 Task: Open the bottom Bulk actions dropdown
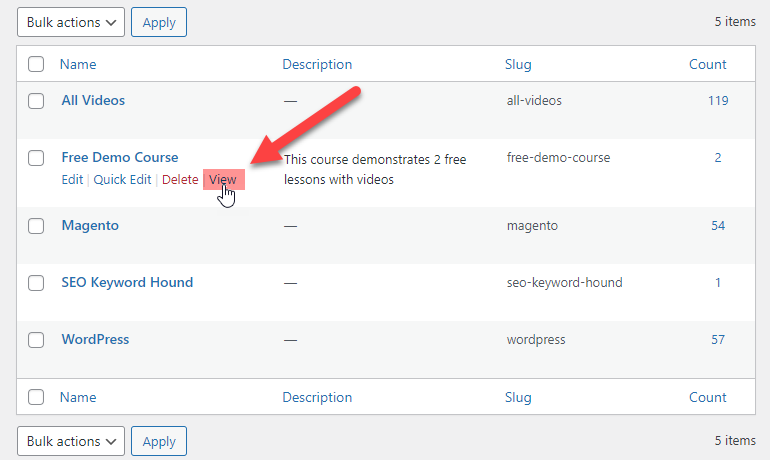click(71, 441)
